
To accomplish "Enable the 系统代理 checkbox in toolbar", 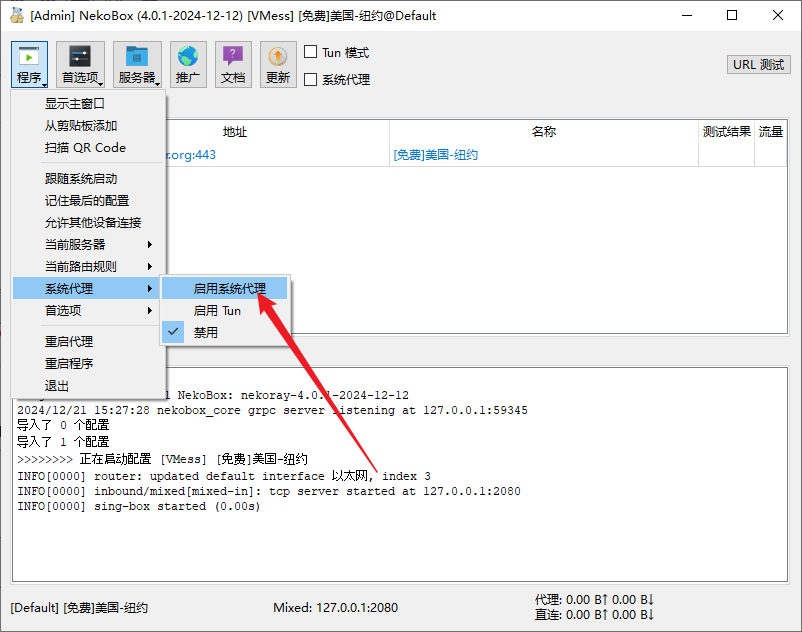I will [310, 80].
